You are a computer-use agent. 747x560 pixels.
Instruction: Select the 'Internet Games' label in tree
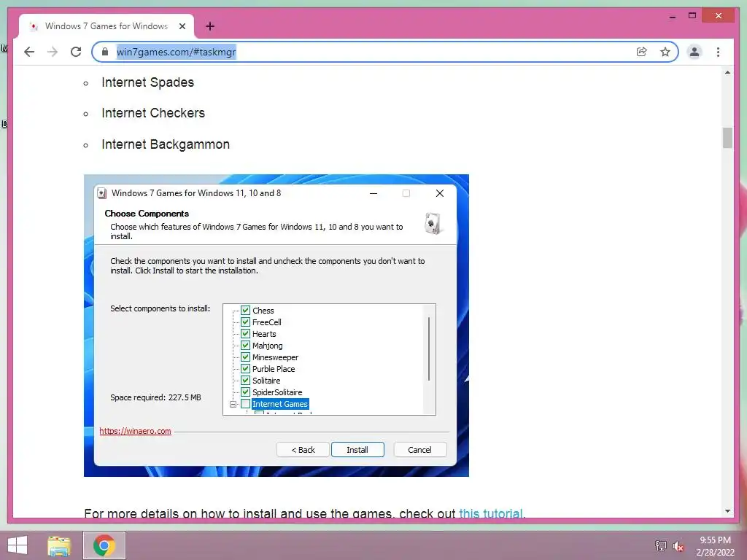(x=280, y=404)
